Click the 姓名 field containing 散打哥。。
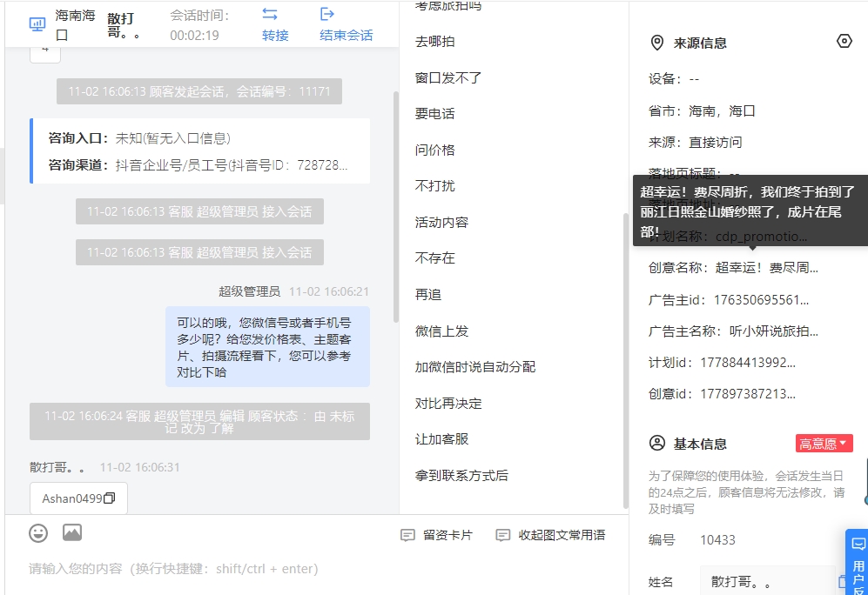This screenshot has height=595, width=868. click(x=767, y=581)
